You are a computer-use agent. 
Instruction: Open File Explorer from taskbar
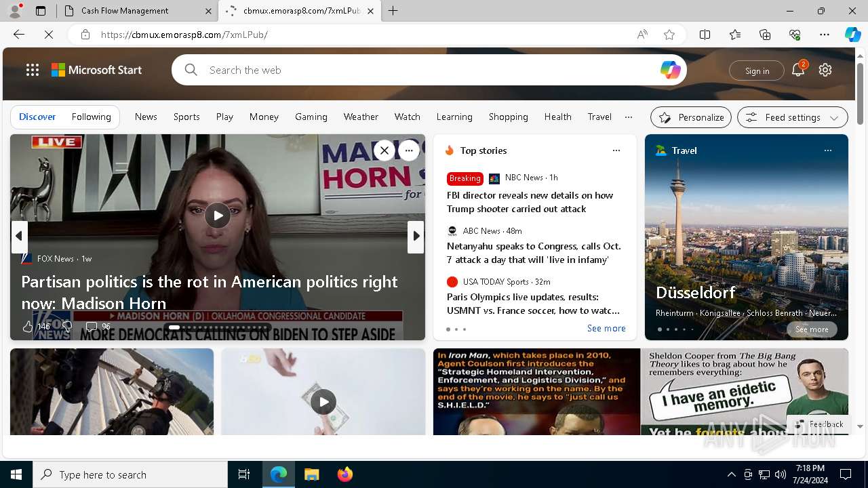coord(311,474)
